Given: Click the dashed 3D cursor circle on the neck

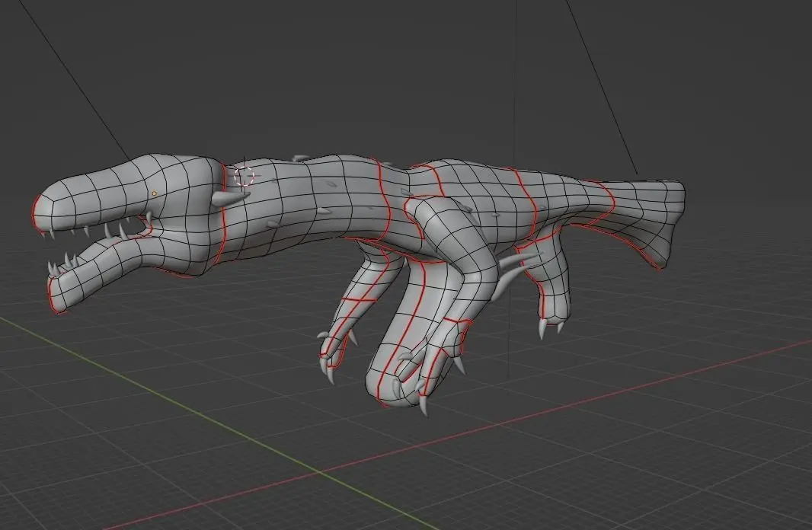Looking at the screenshot, I should (245, 176).
